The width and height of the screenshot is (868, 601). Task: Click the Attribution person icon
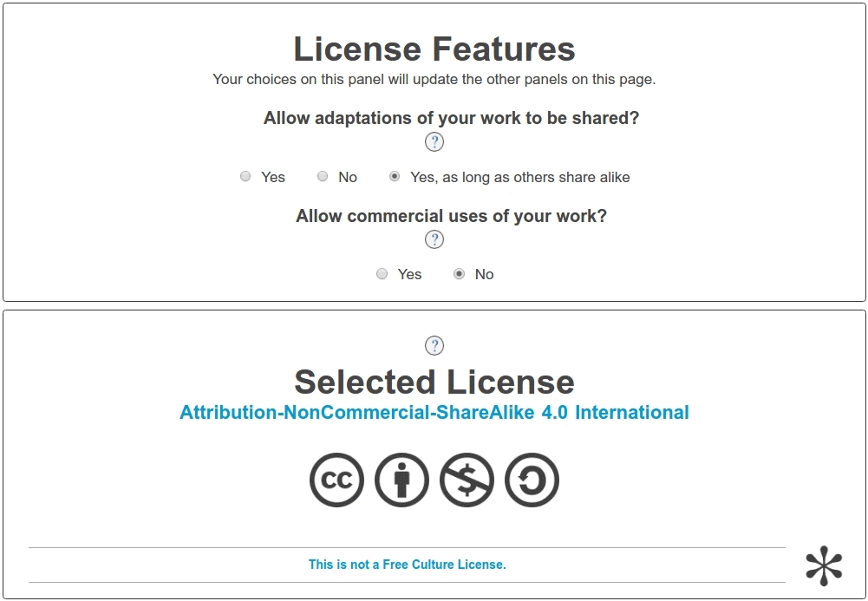(x=401, y=480)
